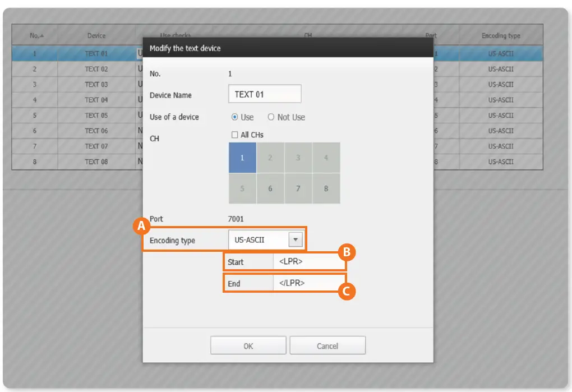Click row number 6 cell

click(x=35, y=131)
